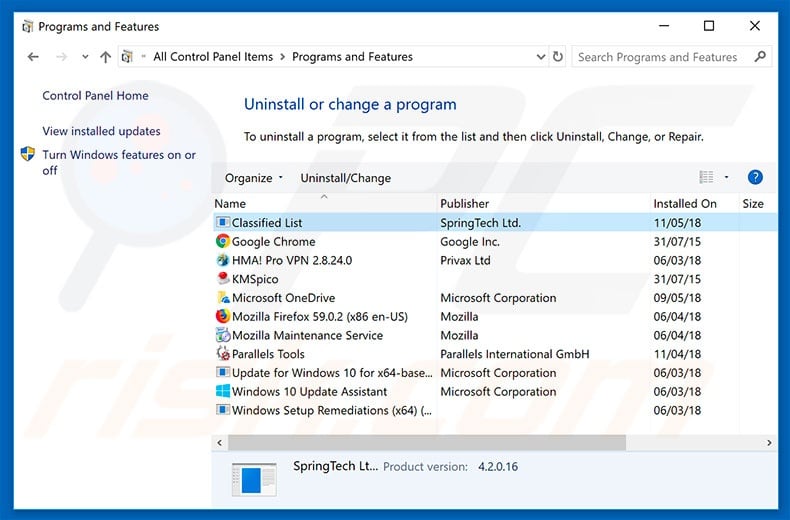Click the SpringTech details pane thumbnail

[254, 479]
